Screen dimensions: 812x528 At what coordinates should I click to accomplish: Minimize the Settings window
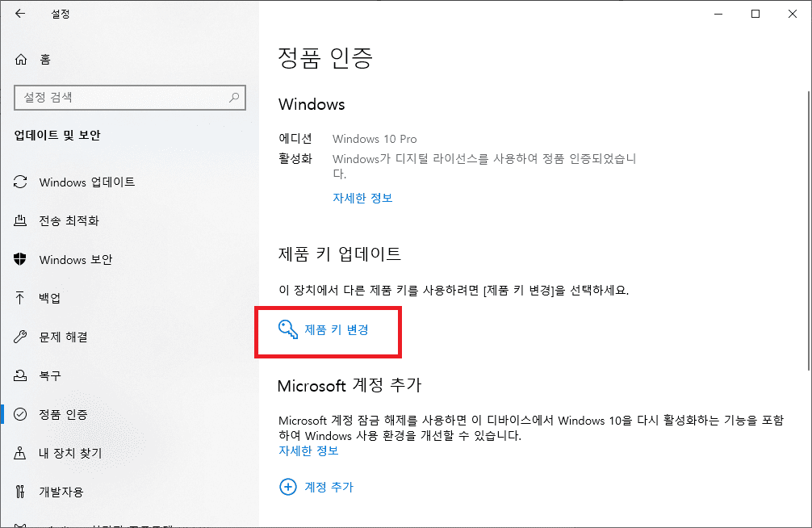click(x=718, y=14)
